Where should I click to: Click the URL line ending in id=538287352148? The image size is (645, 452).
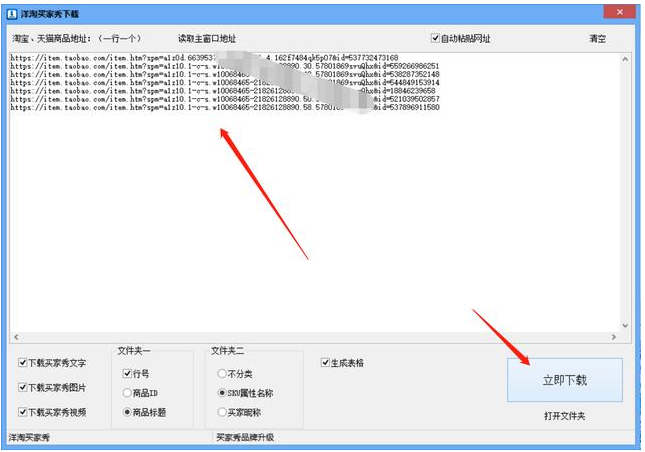point(225,74)
